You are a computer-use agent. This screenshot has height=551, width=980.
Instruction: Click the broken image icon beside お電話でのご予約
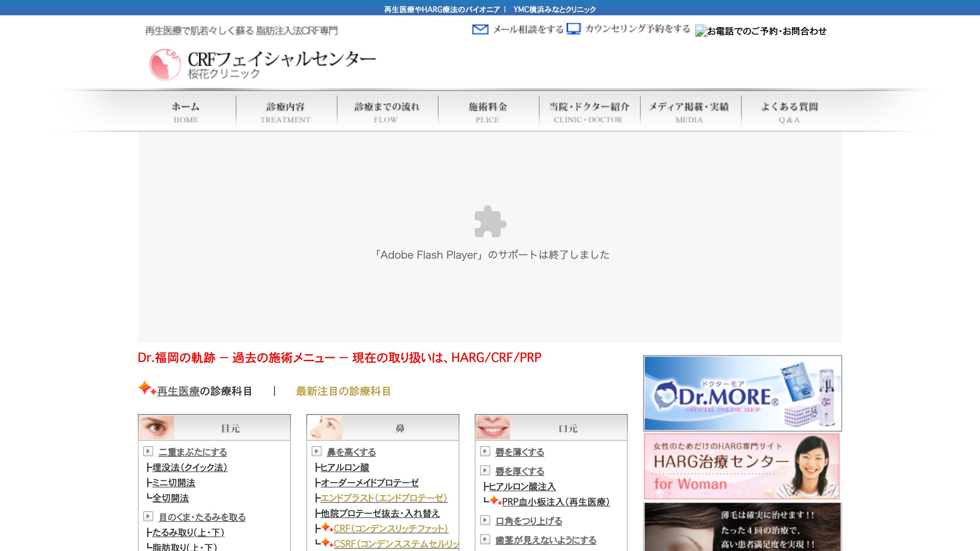tap(701, 31)
